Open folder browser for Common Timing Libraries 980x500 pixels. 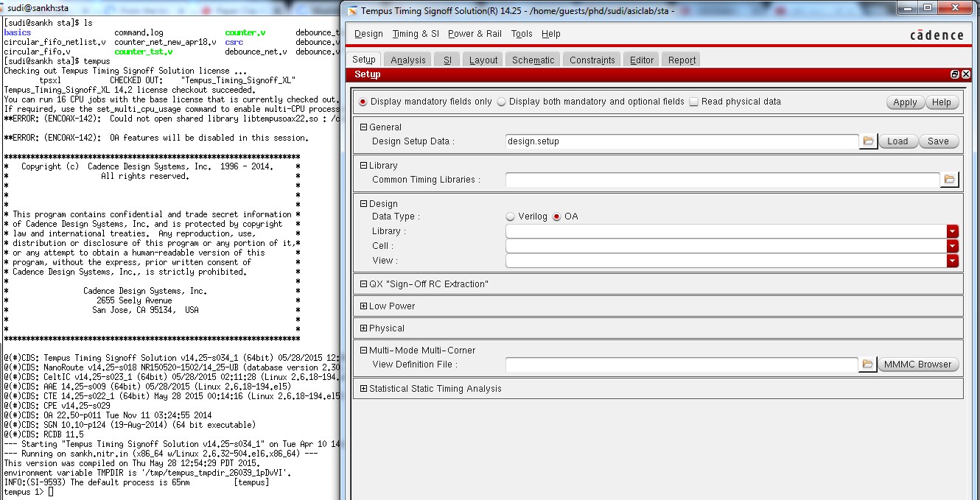pyautogui.click(x=949, y=180)
